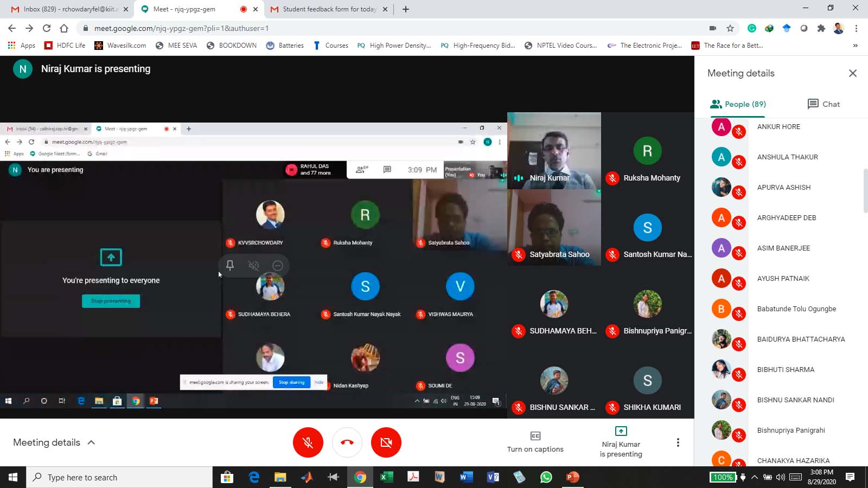Show hidden system tray icons
868x488 pixels.
coord(754,477)
